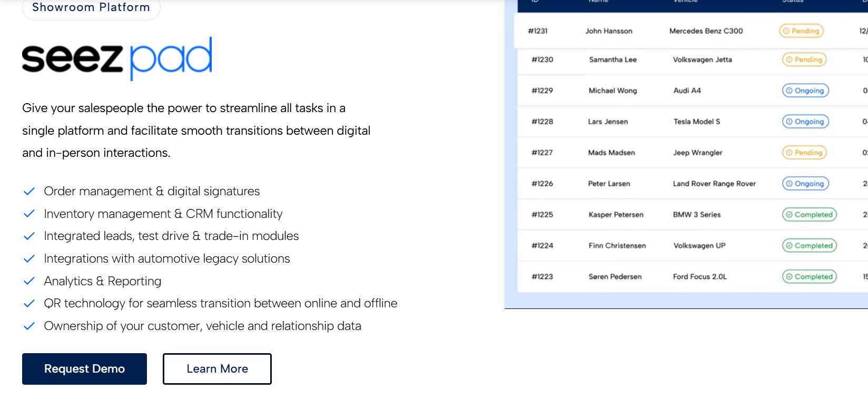Viewport: 868px width, 400px height.
Task: Click checkmark beside QR technology line
Action: (x=29, y=304)
